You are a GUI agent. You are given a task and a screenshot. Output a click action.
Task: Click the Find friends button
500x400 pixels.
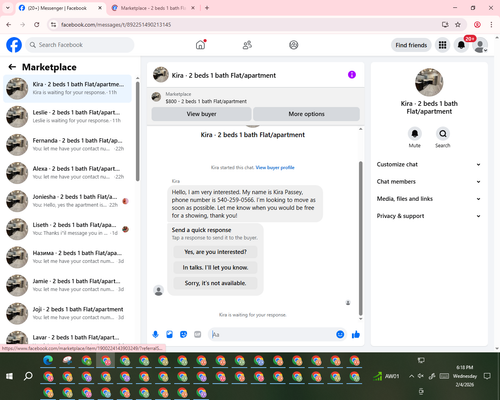coord(411,45)
